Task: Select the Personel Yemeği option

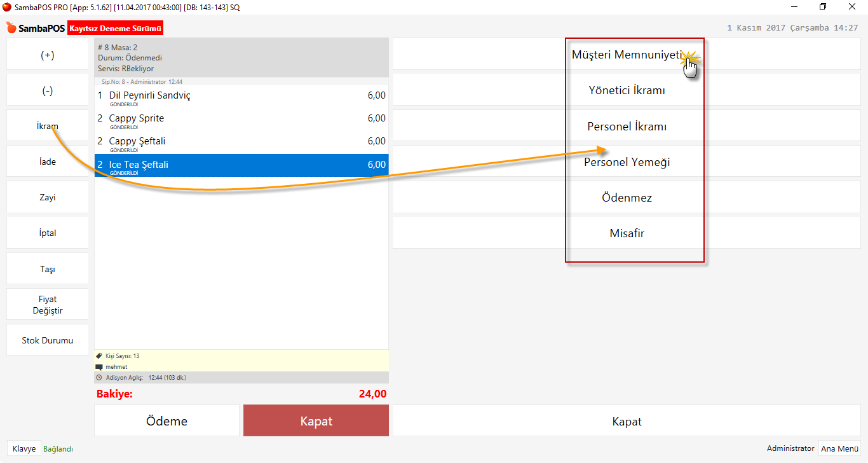Action: (627, 162)
